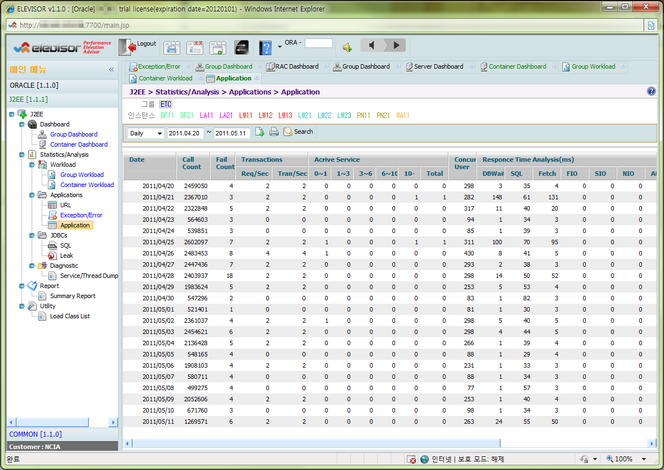Collapse the Dashboard tree node
Viewport: 664px width, 470px height.
coord(22,124)
